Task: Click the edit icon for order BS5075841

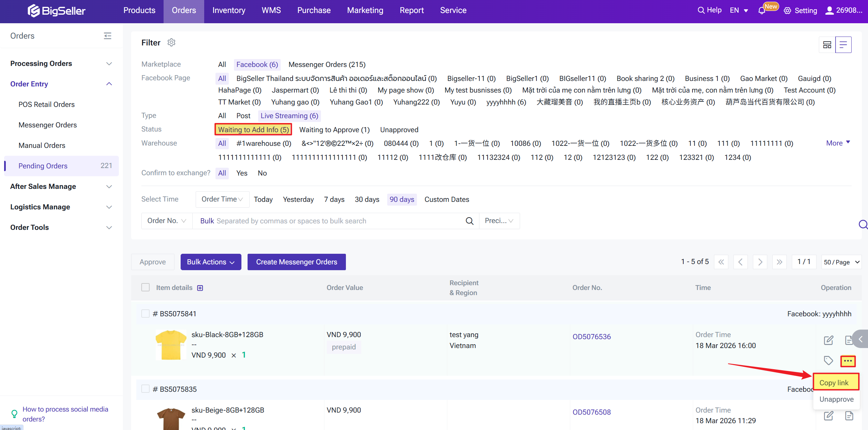Action: pyautogui.click(x=828, y=340)
